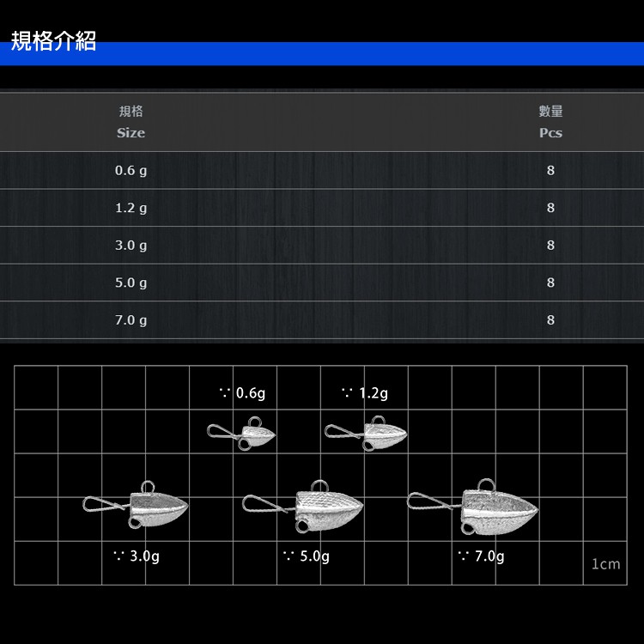Click the 1cm scale label in the grid

coord(605,564)
